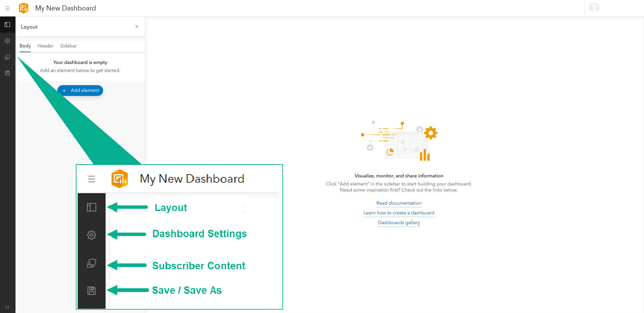Expand the sidebar with the double-arrow
This screenshot has width=644, height=313.
point(7,307)
